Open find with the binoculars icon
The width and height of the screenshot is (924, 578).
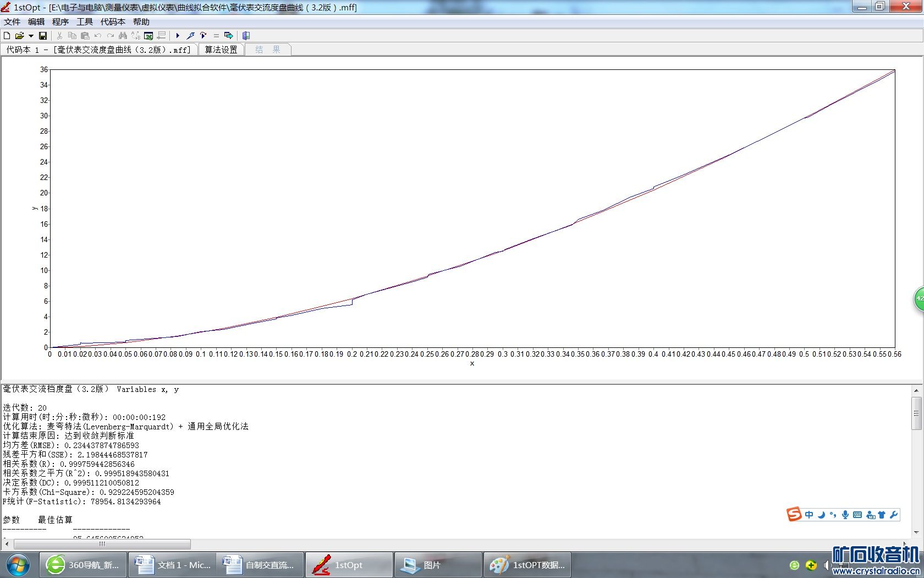click(x=123, y=36)
